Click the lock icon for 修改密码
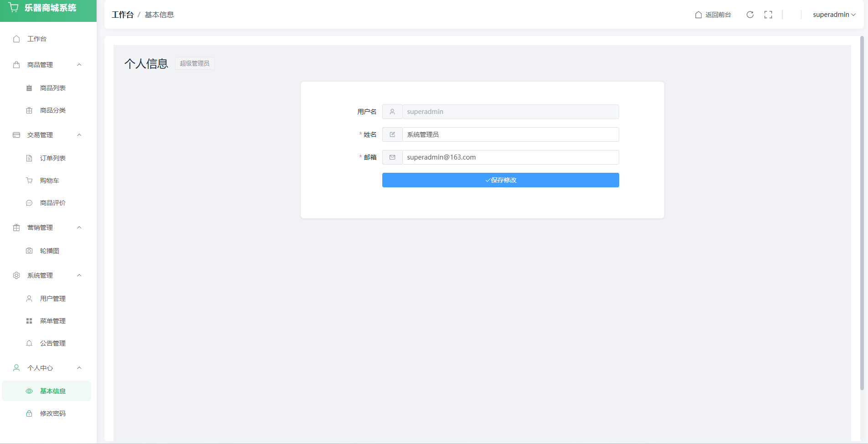This screenshot has width=868, height=444. tap(29, 413)
